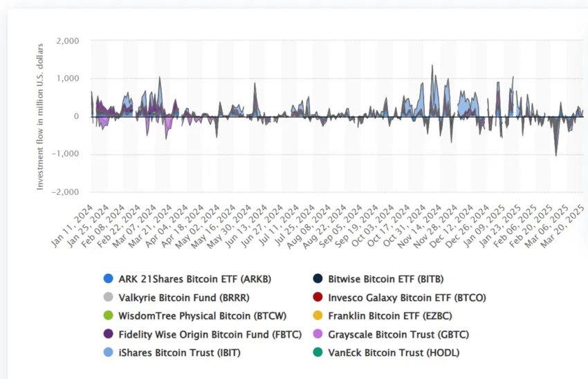The height and width of the screenshot is (379, 588).
Task: Toggle Valkyrie Bitcoin Fund (BRRR) legend label
Action: click(x=184, y=297)
